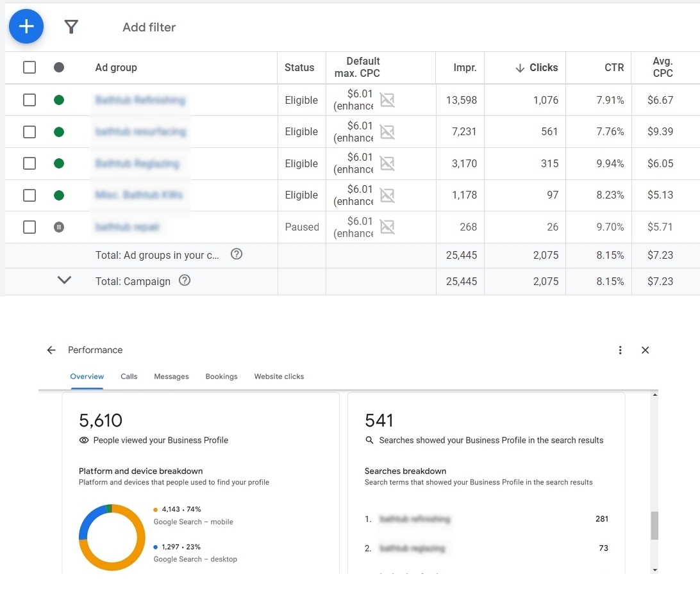Click the Add filter text
The image size is (700, 597).
click(x=149, y=27)
